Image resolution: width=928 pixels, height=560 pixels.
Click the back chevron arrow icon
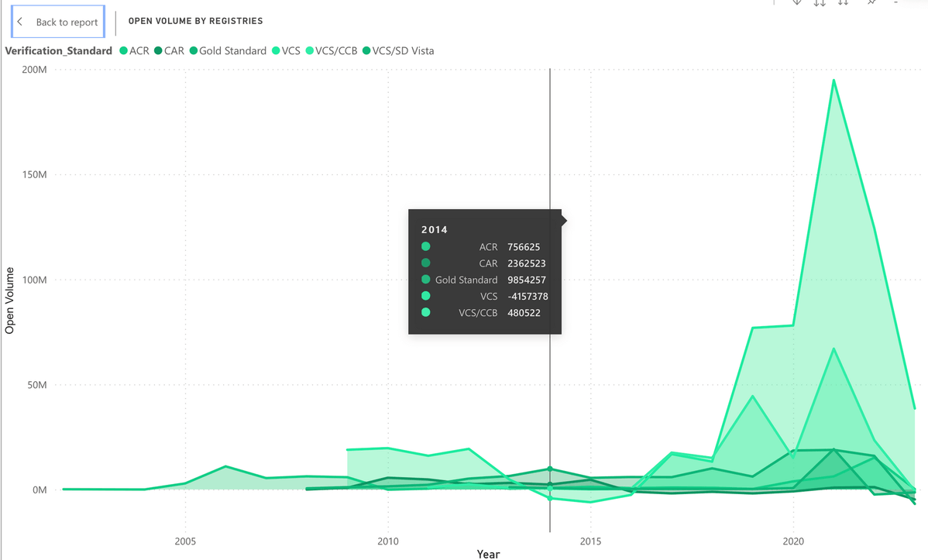20,22
